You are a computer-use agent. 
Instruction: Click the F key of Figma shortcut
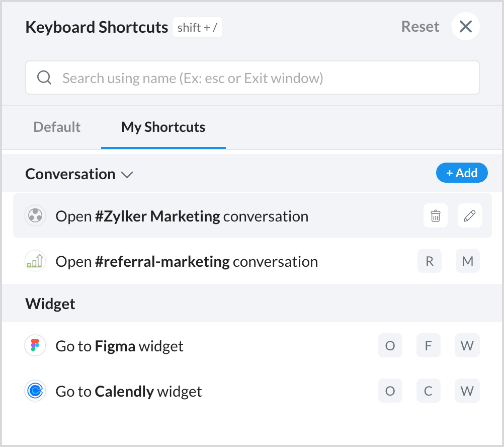click(x=428, y=345)
